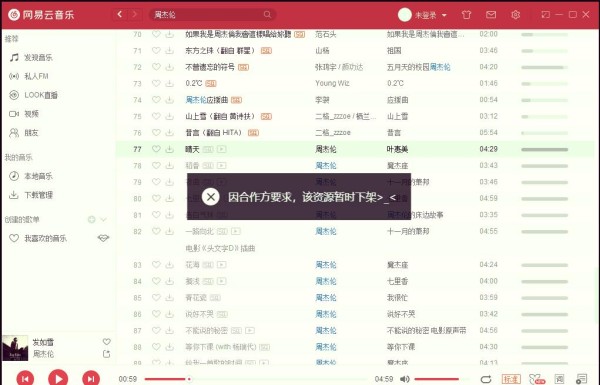Click the search magnifier icon
This screenshot has height=385, width=600.
tap(267, 15)
